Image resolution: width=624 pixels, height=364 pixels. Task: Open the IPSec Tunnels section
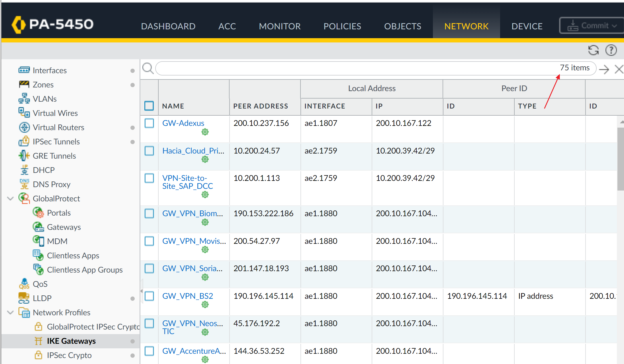point(56,142)
